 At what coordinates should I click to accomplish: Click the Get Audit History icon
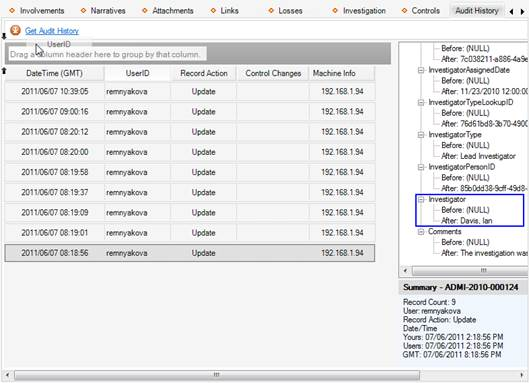[15, 30]
